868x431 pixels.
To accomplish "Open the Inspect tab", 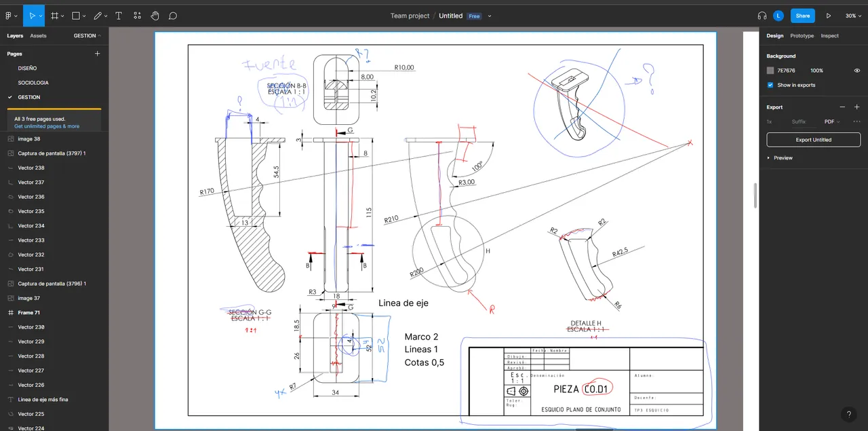I will (830, 36).
